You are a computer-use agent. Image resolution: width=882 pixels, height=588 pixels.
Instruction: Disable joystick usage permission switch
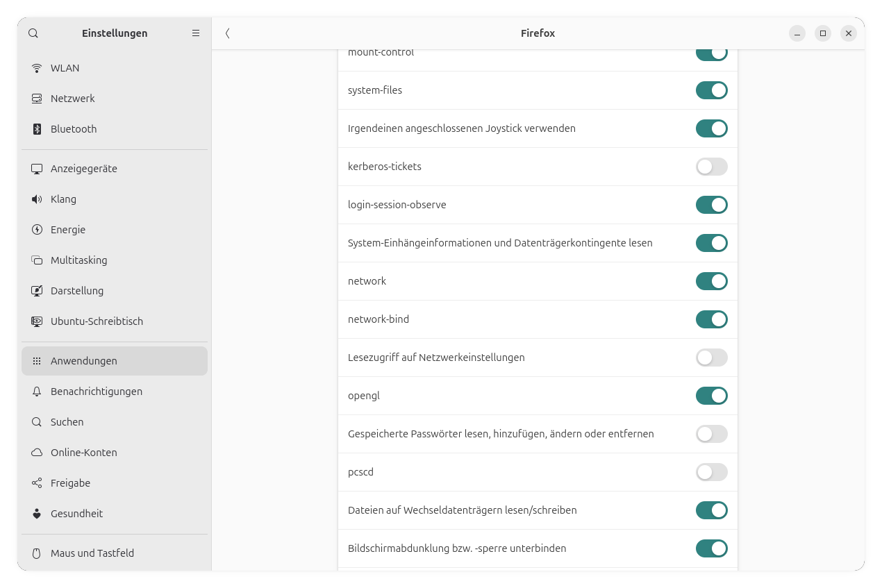[x=711, y=128]
